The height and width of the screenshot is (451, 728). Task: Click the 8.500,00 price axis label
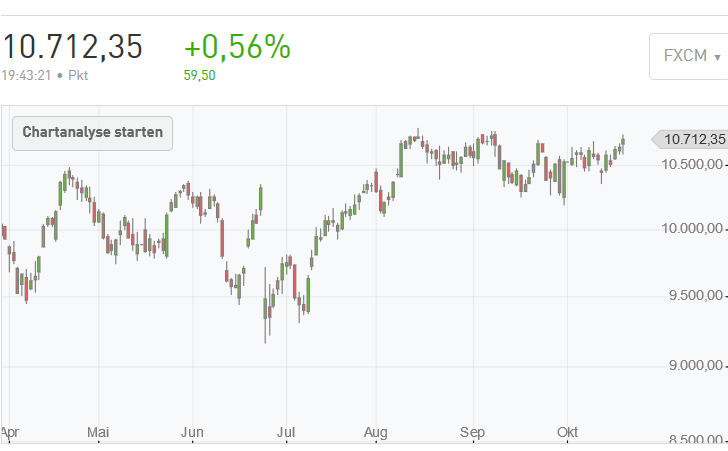pos(693,439)
